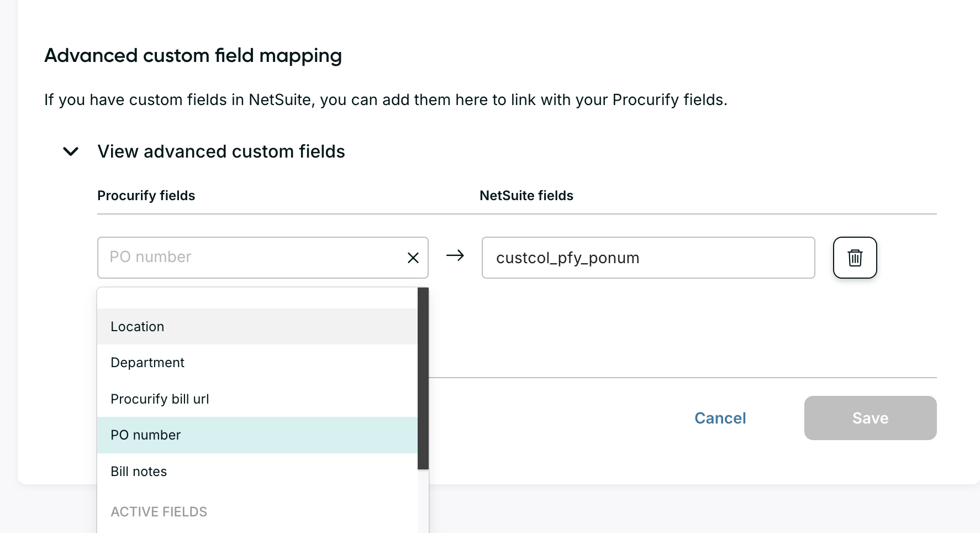Screen dimensions: 980x533
Task: Pick Bill notes from the list
Action: click(257, 472)
